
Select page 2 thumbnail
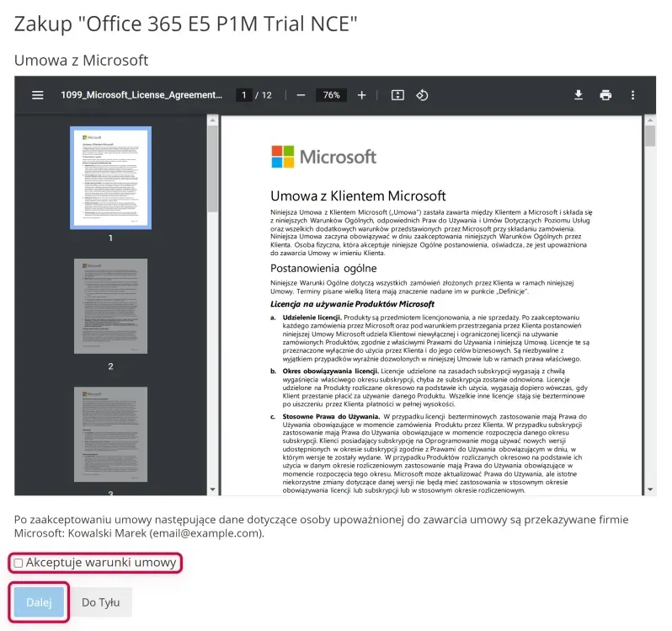coord(110,306)
